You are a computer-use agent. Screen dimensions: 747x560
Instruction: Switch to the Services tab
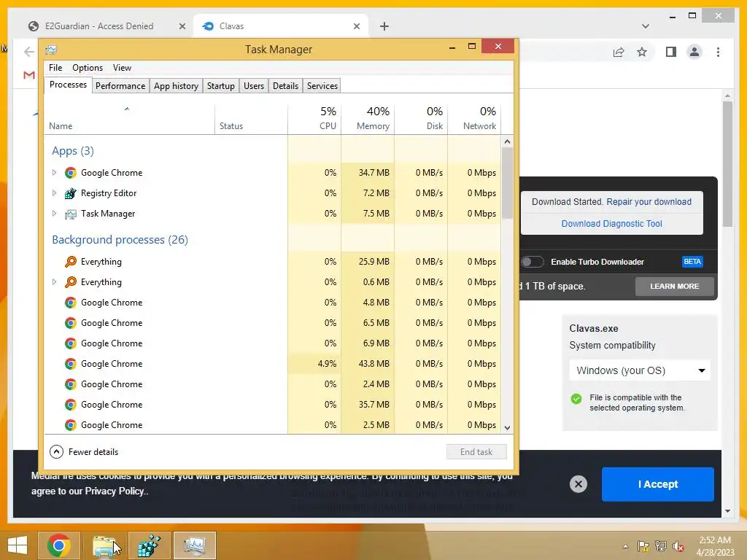[322, 86]
